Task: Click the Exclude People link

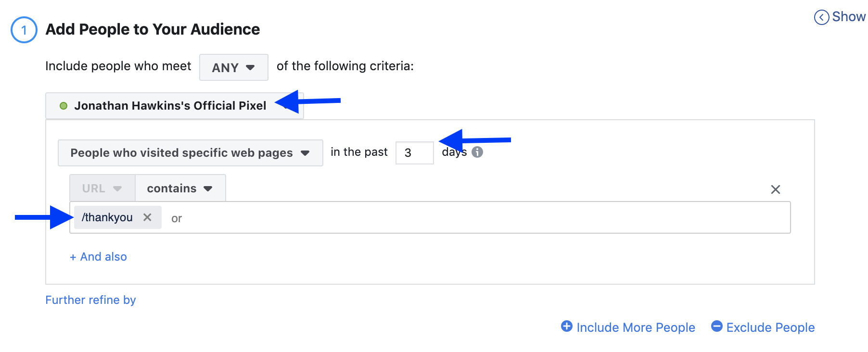Action: [x=770, y=327]
